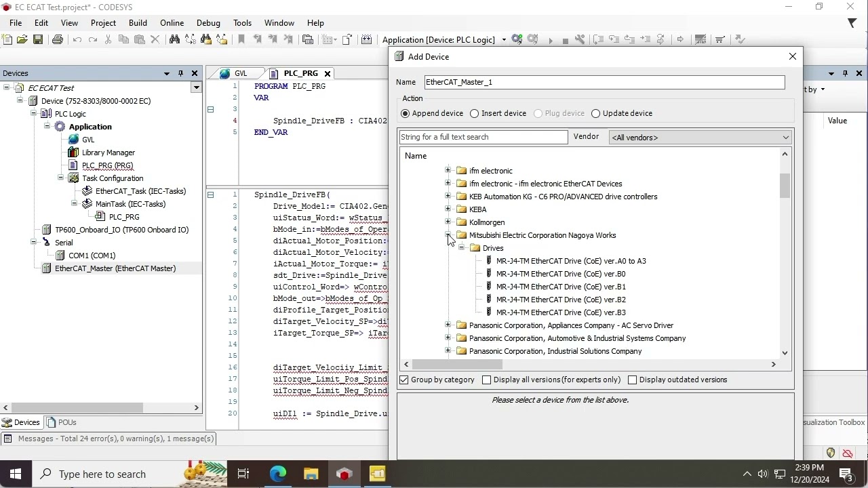Click the Devices panel horizontal scrollbar
Viewport: 868px width, 488px height.
coord(79,407)
